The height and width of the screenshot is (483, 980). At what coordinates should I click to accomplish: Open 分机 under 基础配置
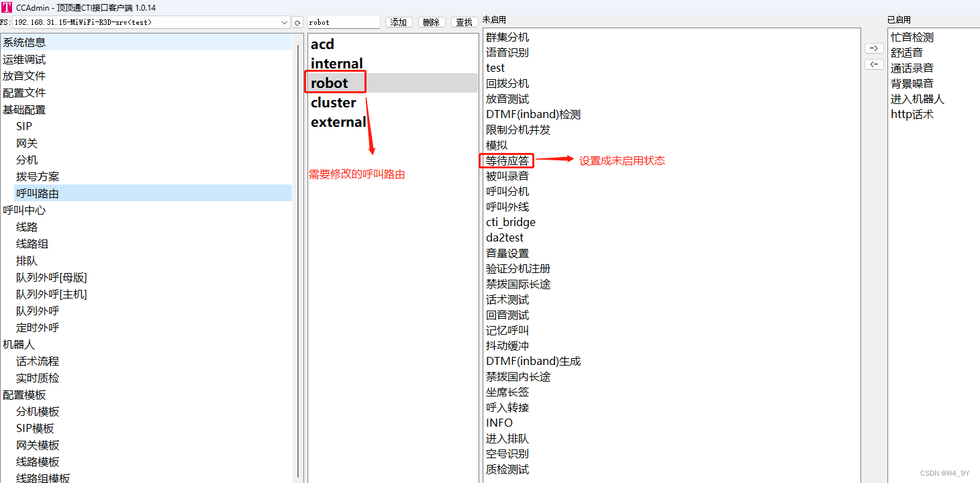[x=27, y=160]
